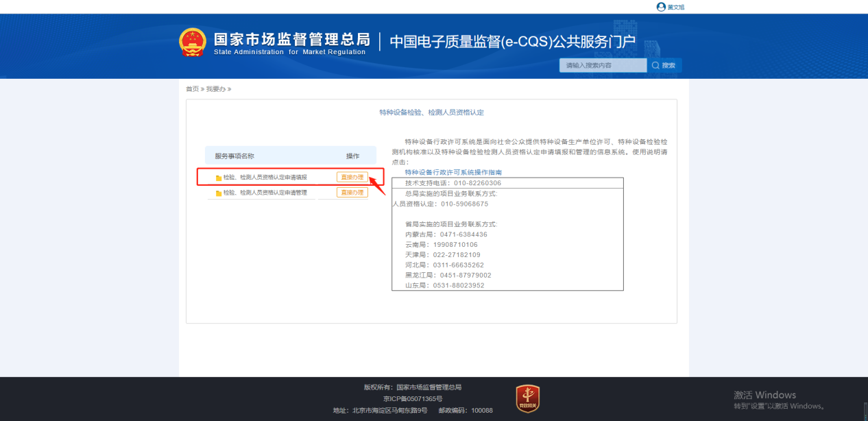
Task: Click the 服务事项名称 column header
Action: (x=234, y=156)
